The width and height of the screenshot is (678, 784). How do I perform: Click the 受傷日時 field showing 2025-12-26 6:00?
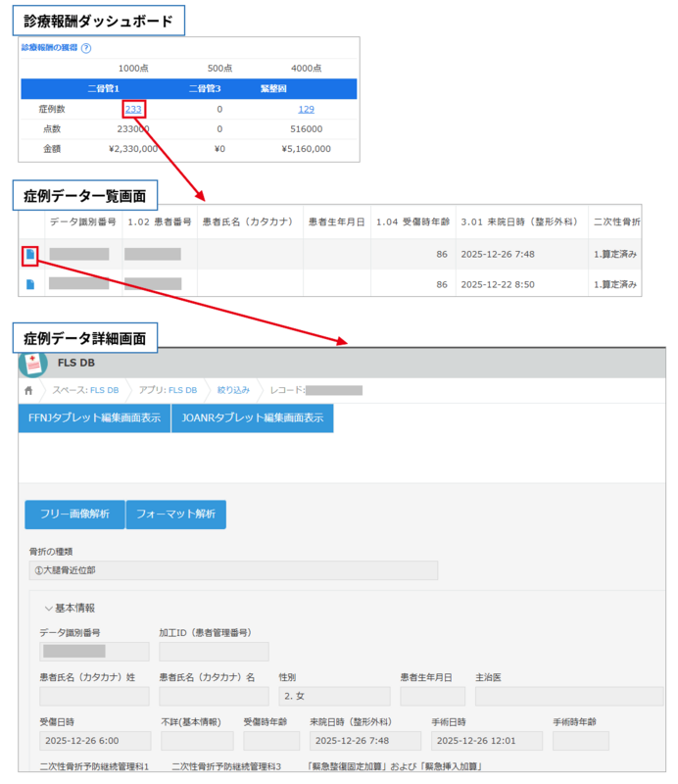coord(95,741)
